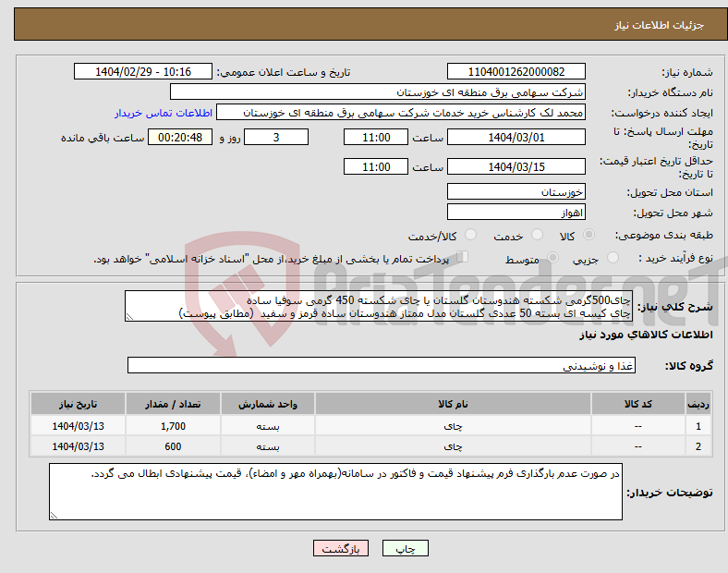Screen dimensions: 728x573
Task: Click the announcement date field 1404/02/29 - 10:16
Action: pyautogui.click(x=143, y=71)
